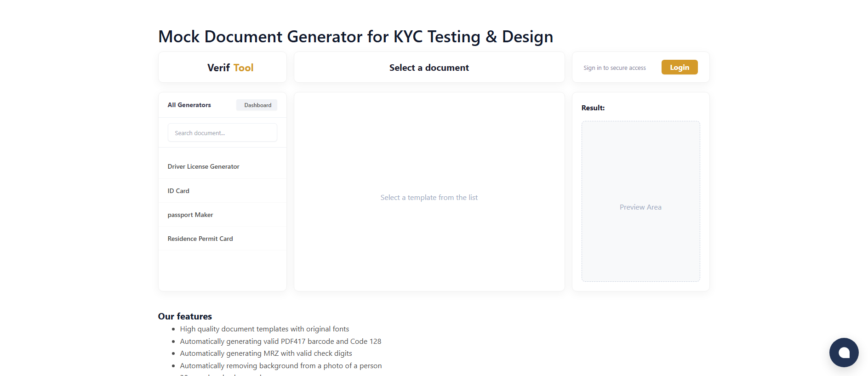Click the Preview Area box
The height and width of the screenshot is (376, 868).
point(640,201)
